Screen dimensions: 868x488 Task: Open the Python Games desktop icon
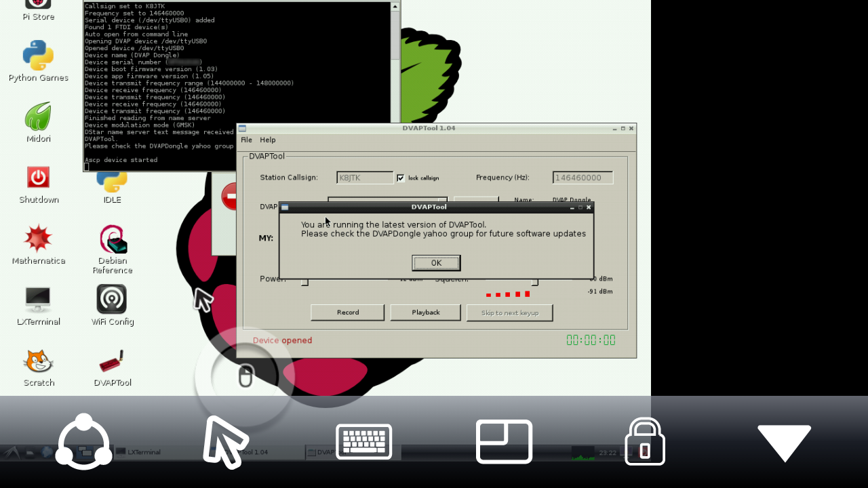[39, 61]
